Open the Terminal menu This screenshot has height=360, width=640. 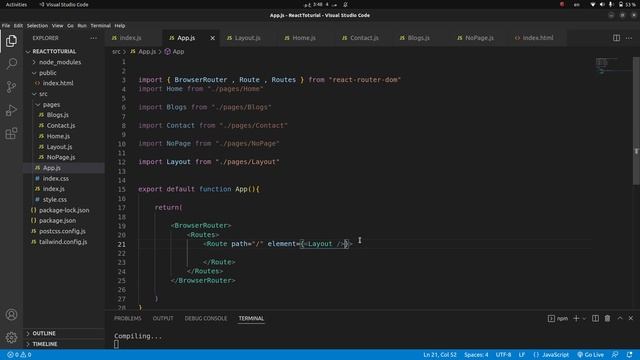pyautogui.click(x=100, y=25)
